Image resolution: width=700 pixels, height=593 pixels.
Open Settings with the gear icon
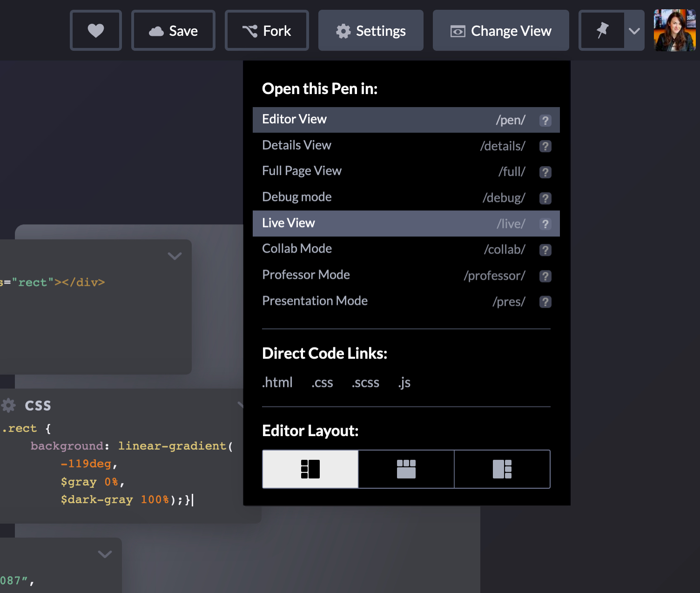(343, 31)
